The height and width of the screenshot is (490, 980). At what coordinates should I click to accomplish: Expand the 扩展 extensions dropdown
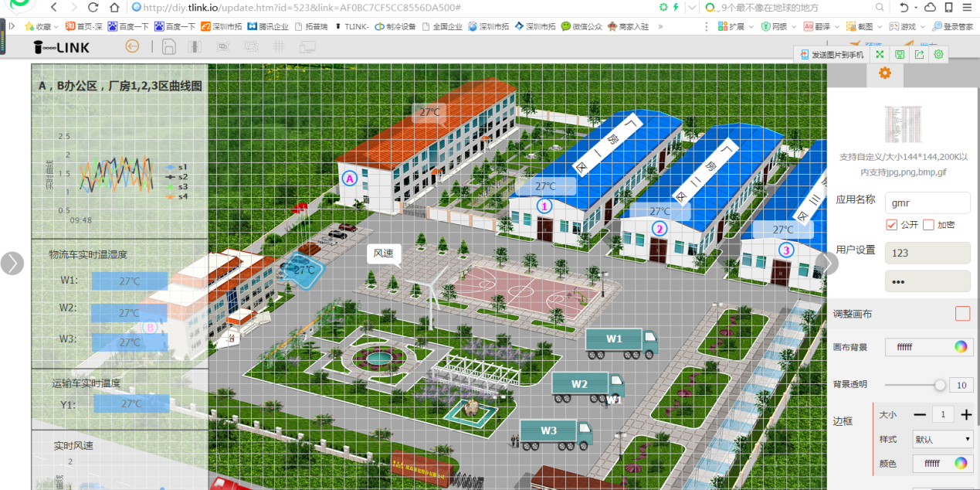pyautogui.click(x=737, y=26)
